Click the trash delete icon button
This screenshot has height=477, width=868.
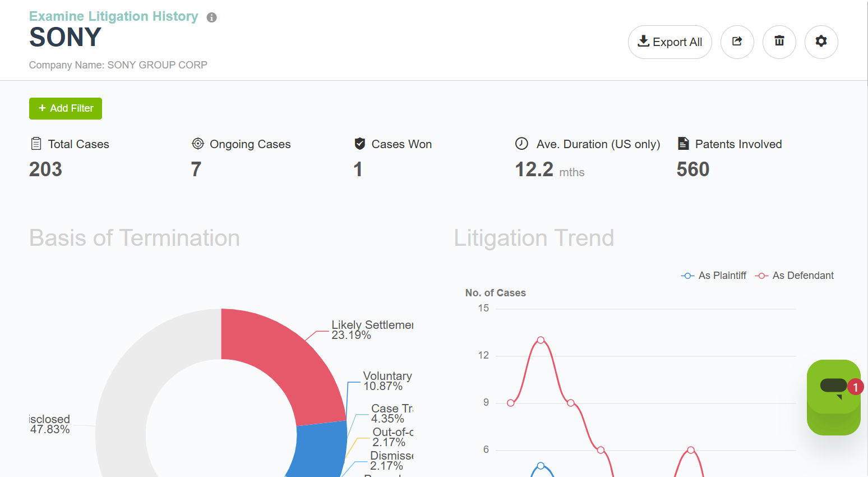coord(779,42)
